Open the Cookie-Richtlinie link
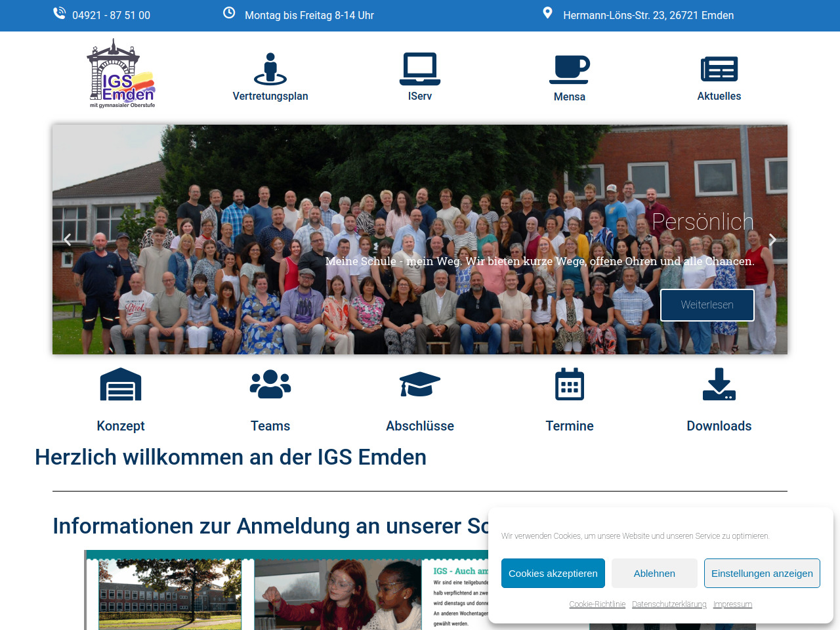 click(597, 604)
